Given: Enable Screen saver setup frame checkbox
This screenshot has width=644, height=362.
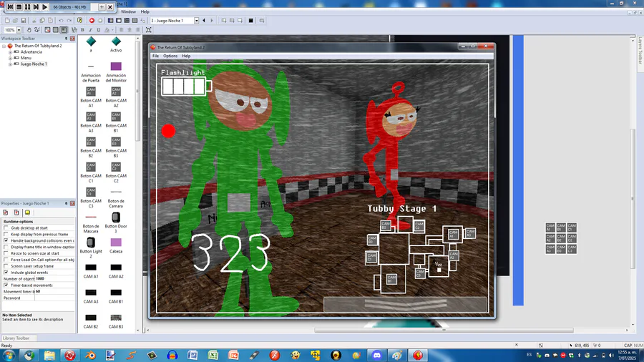Looking at the screenshot, I should coord(6,266).
